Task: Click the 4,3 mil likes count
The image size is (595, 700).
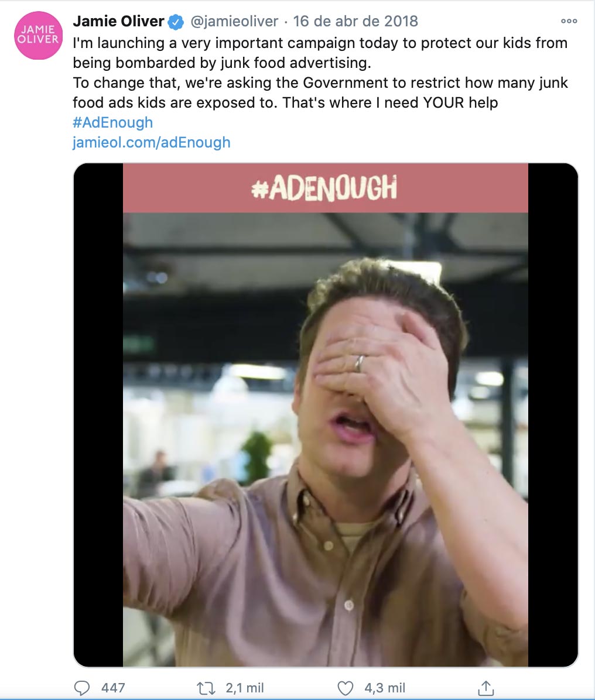Action: [384, 688]
